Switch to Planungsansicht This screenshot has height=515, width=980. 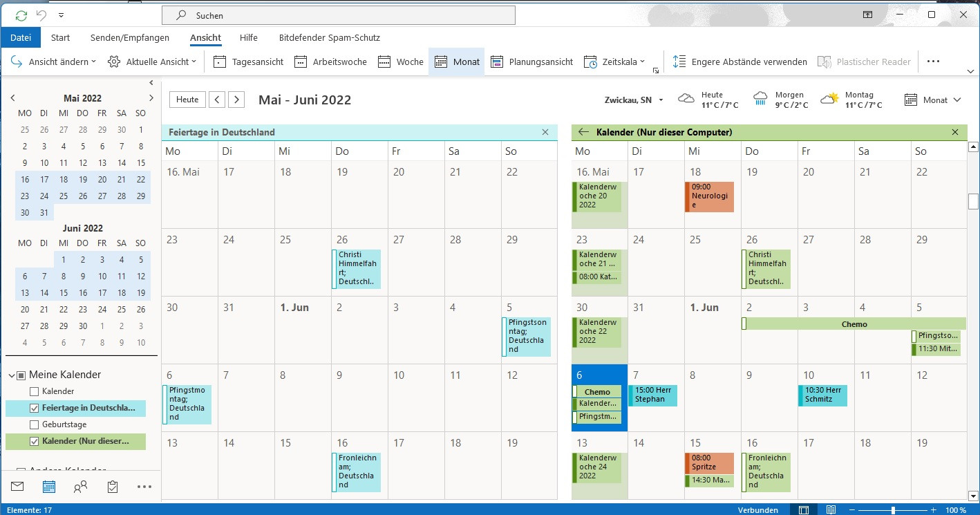coord(531,62)
